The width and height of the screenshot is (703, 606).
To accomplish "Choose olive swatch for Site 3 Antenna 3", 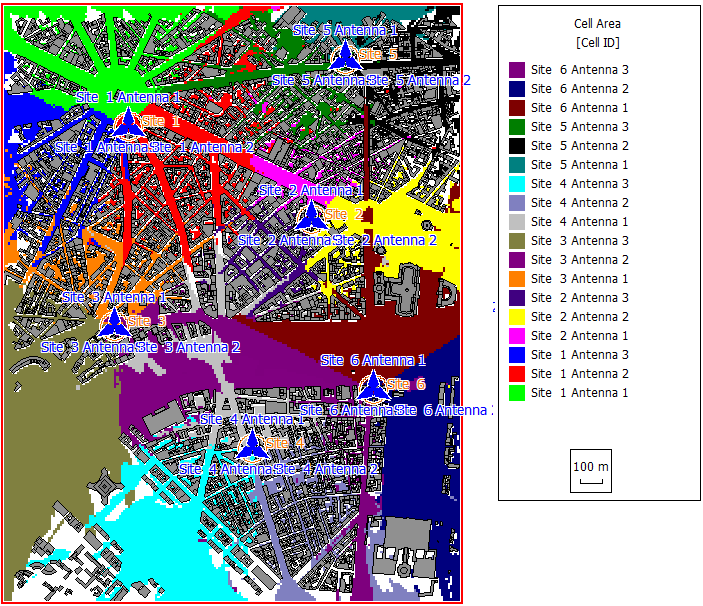I will (517, 241).
